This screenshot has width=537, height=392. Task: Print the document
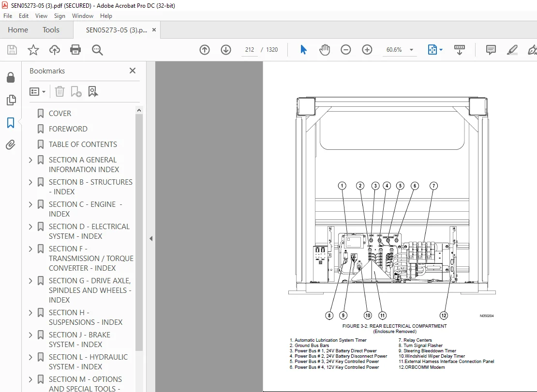click(x=75, y=50)
